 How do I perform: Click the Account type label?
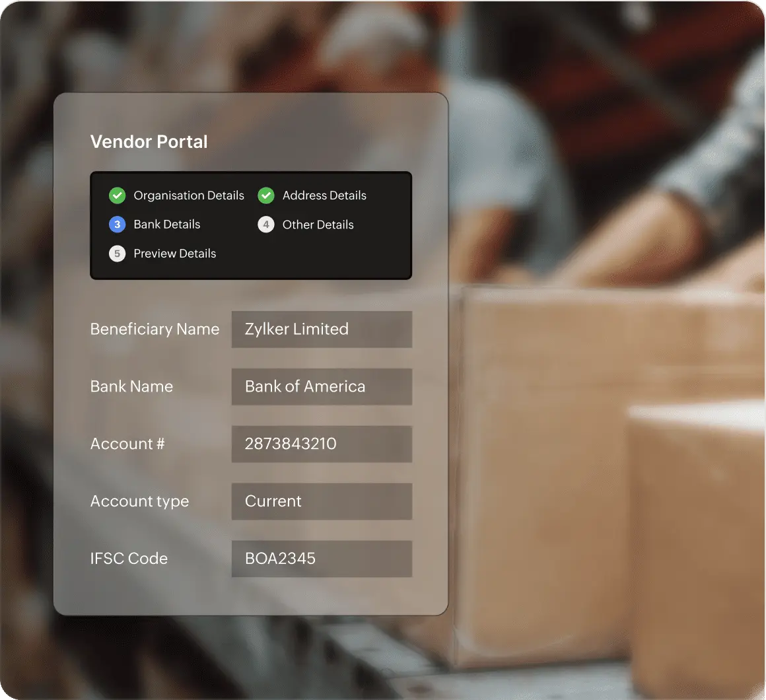[140, 502]
